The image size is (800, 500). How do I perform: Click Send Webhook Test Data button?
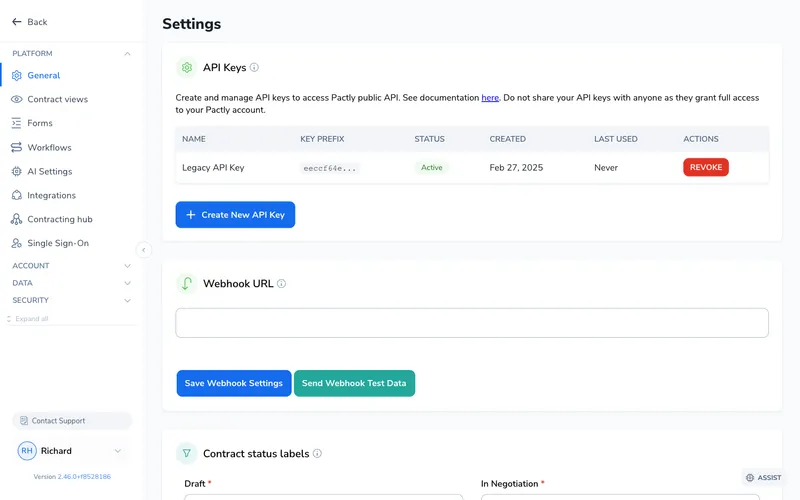(x=354, y=383)
